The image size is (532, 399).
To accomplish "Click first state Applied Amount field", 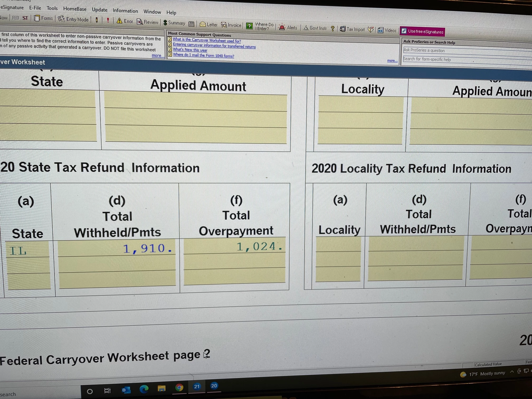I will 196,101.
